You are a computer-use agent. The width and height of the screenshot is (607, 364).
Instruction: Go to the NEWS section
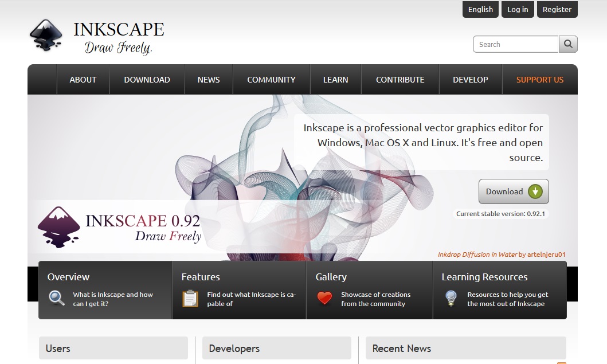(209, 80)
